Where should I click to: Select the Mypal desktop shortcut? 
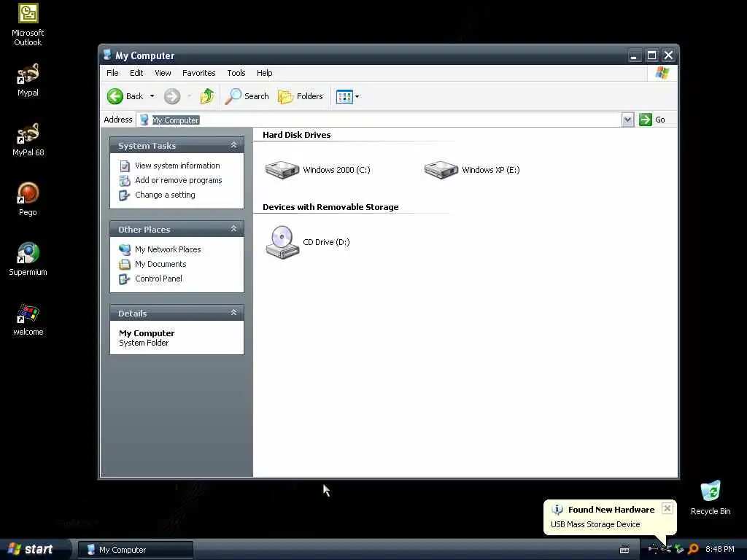click(28, 80)
